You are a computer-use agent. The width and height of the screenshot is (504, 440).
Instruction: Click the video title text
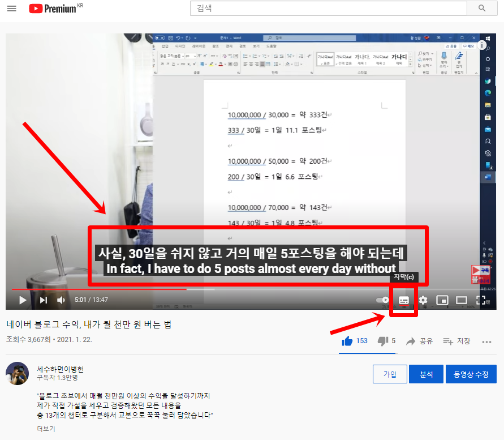pyautogui.click(x=89, y=324)
